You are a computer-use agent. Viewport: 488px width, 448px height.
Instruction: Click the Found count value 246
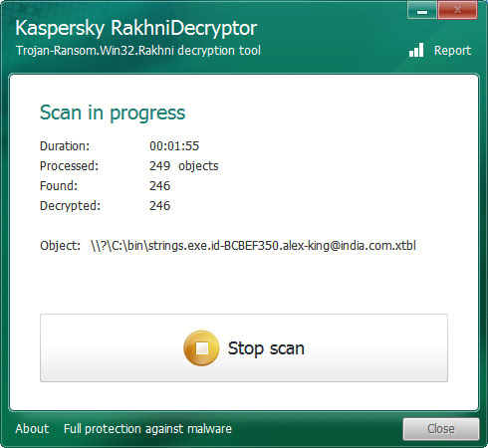[x=160, y=186]
